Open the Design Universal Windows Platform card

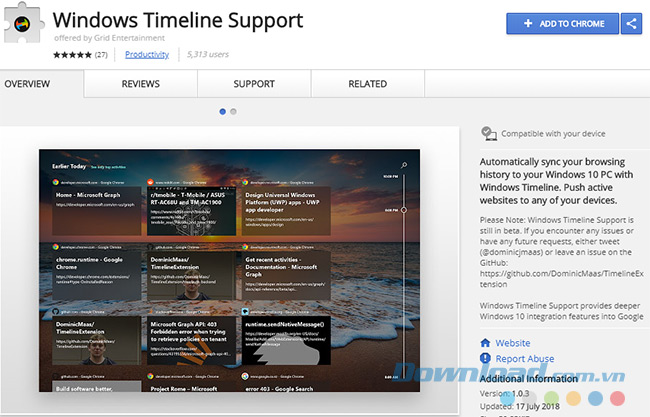pos(286,211)
